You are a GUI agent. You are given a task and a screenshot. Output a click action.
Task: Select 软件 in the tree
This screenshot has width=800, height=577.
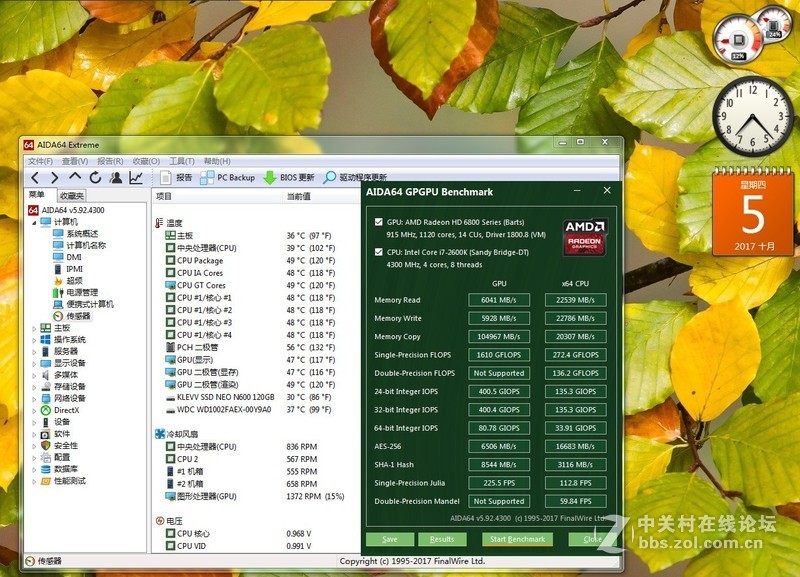[x=55, y=434]
